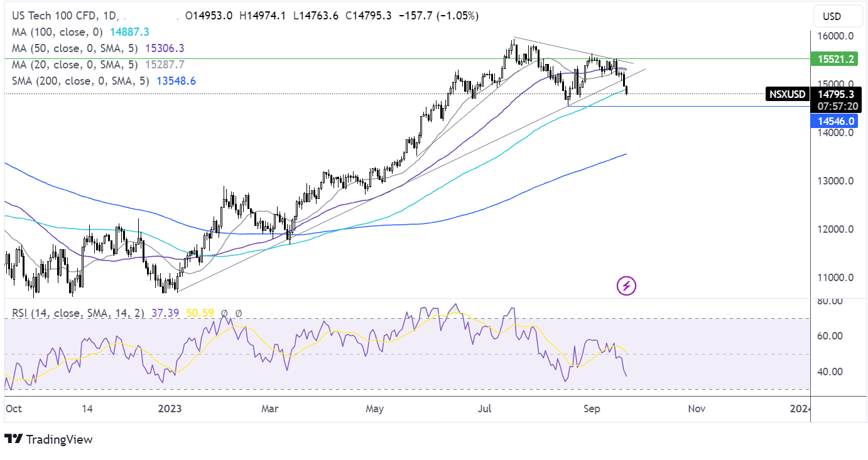Viewport: 868px width, 460px height.
Task: Click the purple lightning bolt event icon
Action: pos(627,286)
